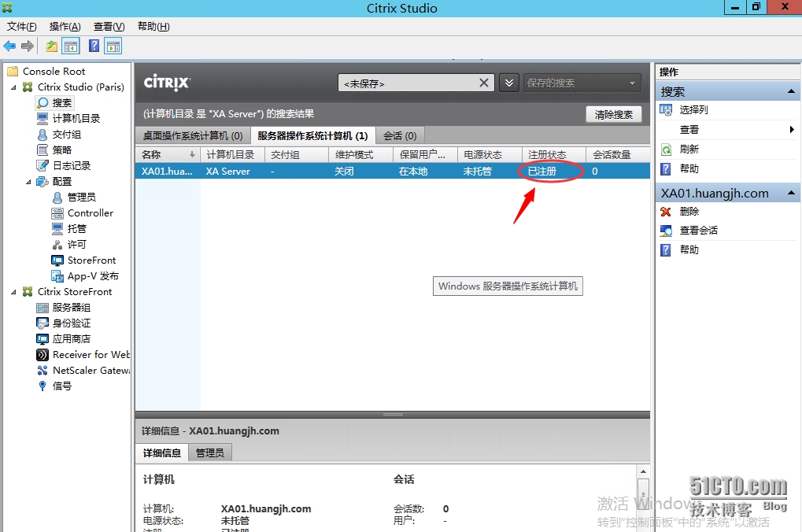The width and height of the screenshot is (802, 532).
Task: Select the 搜索 magnifier node in tree
Action: tap(55, 103)
